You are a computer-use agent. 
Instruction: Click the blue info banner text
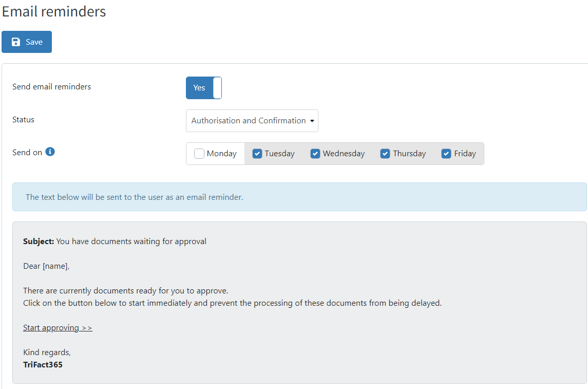[x=134, y=197]
